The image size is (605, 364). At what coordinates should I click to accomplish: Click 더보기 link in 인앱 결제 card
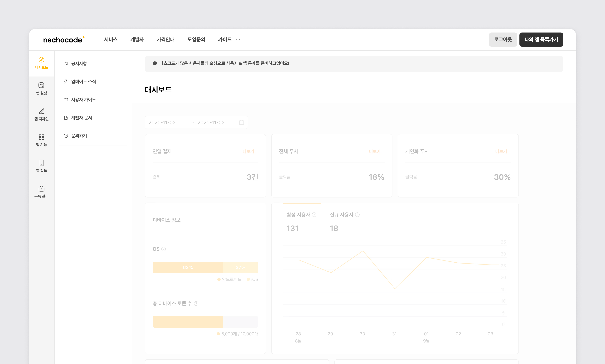(x=248, y=151)
